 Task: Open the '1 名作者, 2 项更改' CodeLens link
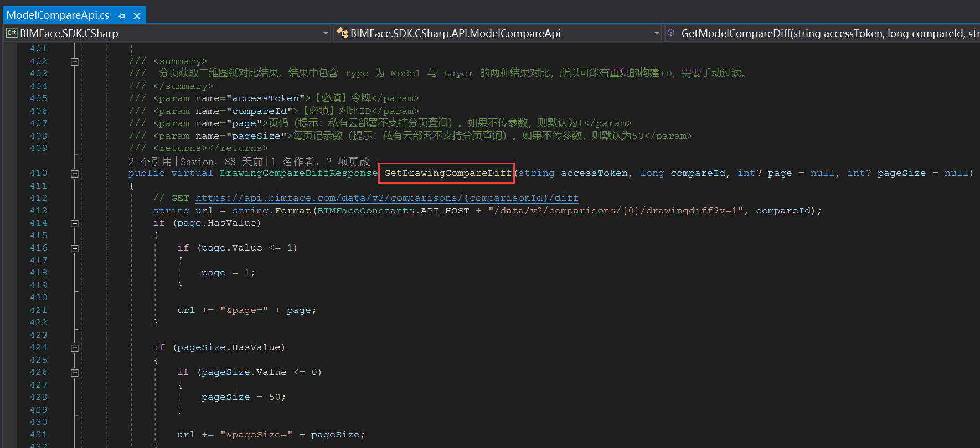click(321, 162)
